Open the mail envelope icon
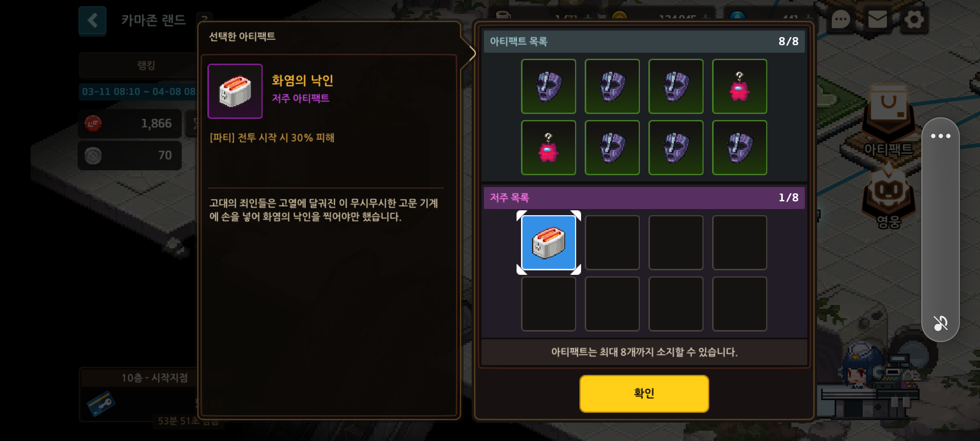 [877, 19]
